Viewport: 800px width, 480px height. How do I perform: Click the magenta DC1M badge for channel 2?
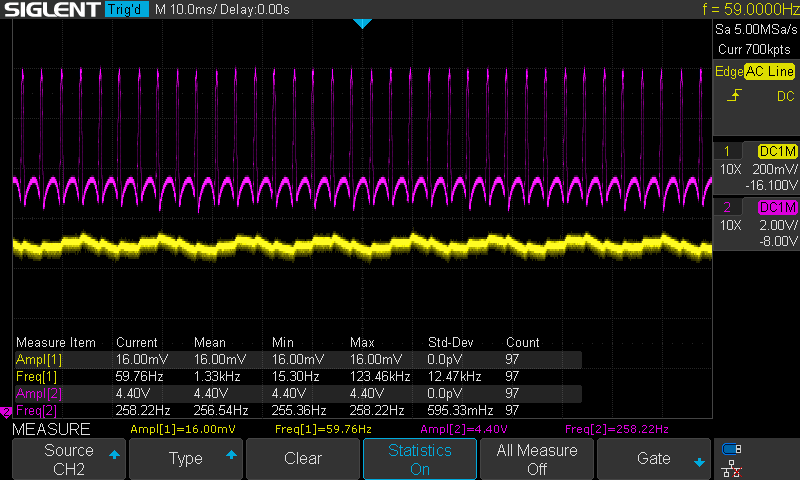(x=777, y=207)
